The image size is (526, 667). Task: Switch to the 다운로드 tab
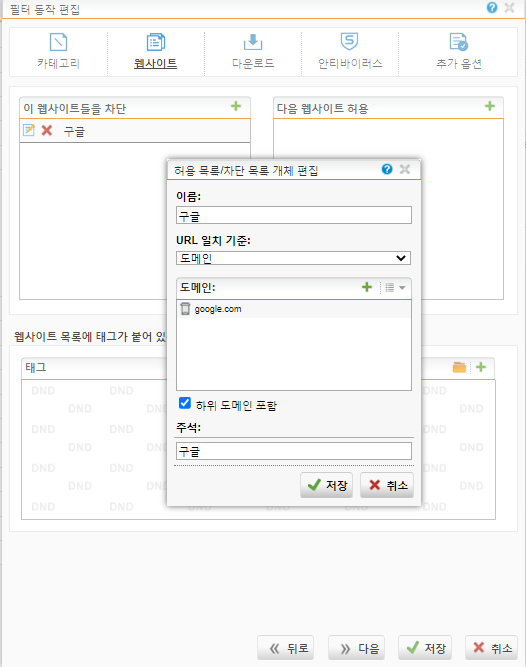click(253, 52)
